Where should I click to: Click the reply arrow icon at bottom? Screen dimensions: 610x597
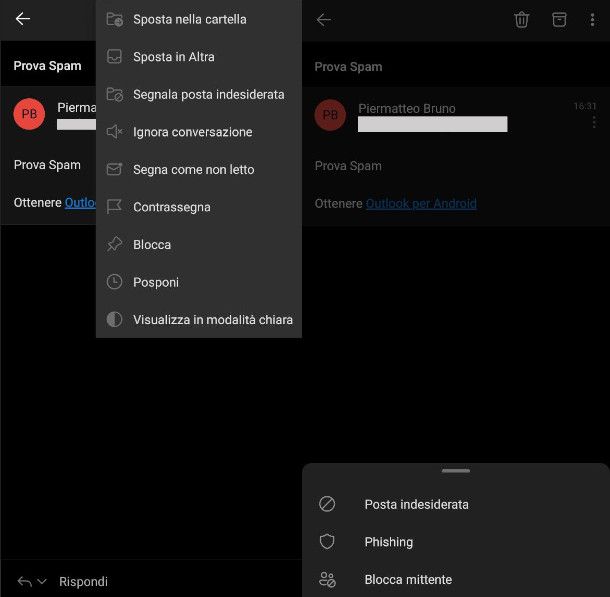coord(24,581)
